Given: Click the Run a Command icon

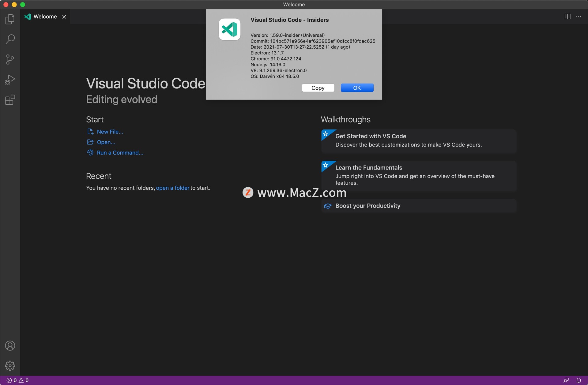Looking at the screenshot, I should tap(90, 152).
